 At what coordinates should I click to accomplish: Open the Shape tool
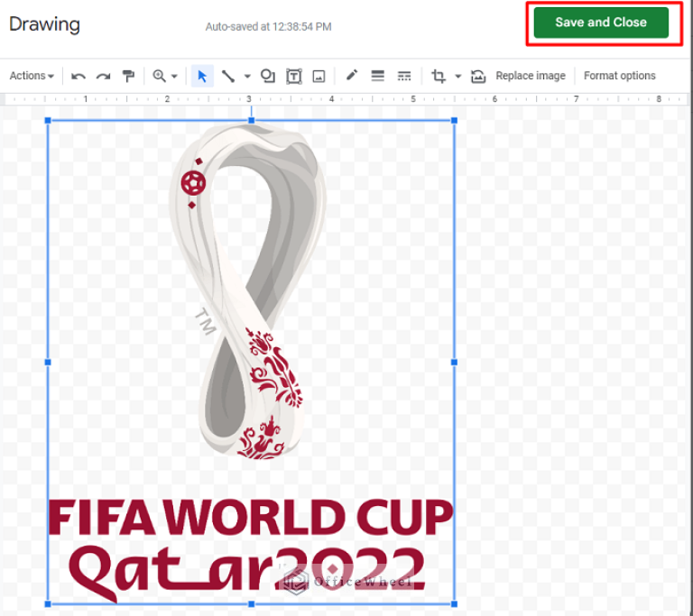coord(268,76)
